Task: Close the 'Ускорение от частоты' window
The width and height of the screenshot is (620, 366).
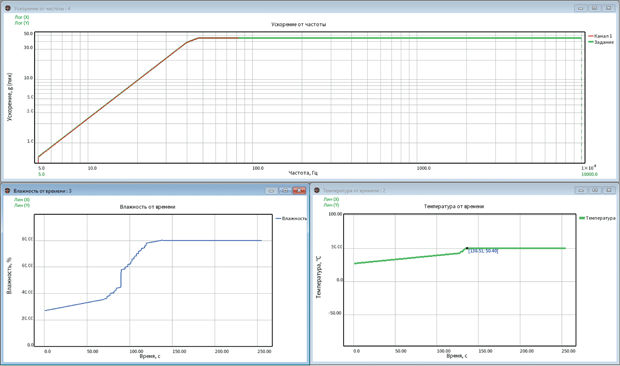Action: [x=609, y=8]
